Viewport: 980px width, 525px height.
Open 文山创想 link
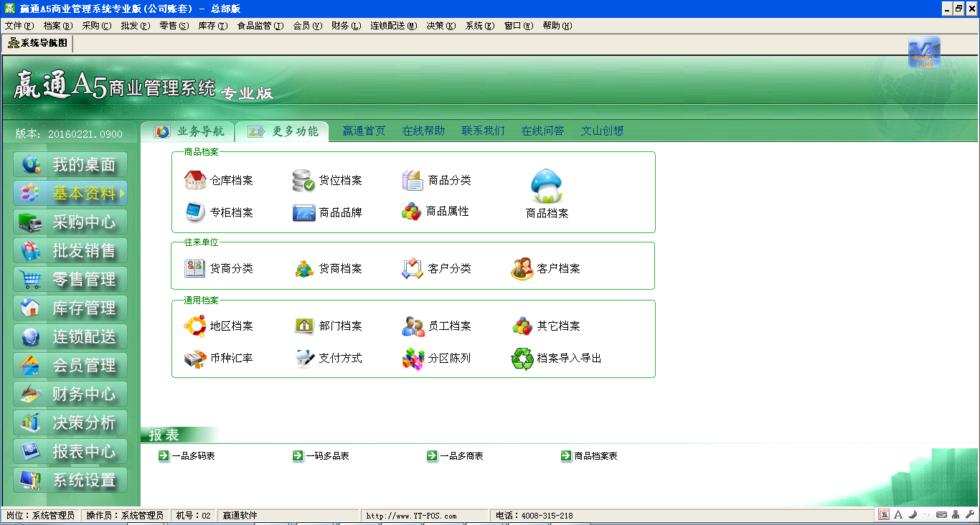[602, 131]
